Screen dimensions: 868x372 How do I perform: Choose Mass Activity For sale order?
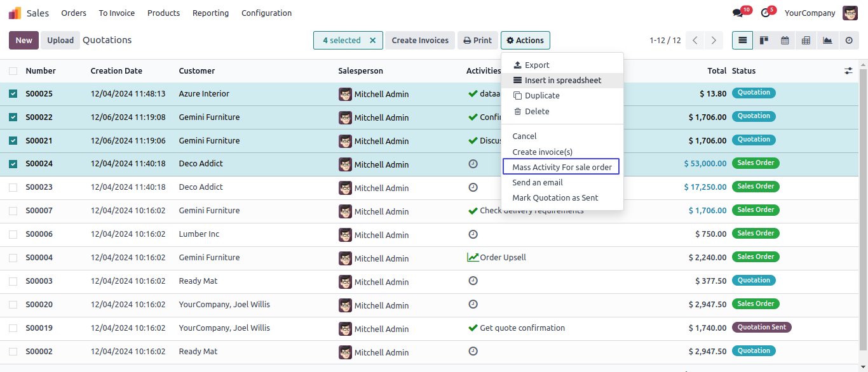coord(562,167)
